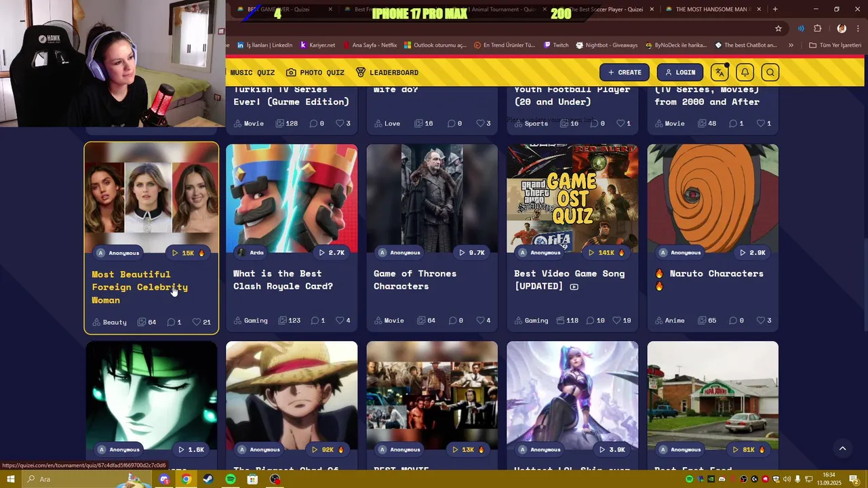Click the volume icon in system tray

(x=787, y=479)
